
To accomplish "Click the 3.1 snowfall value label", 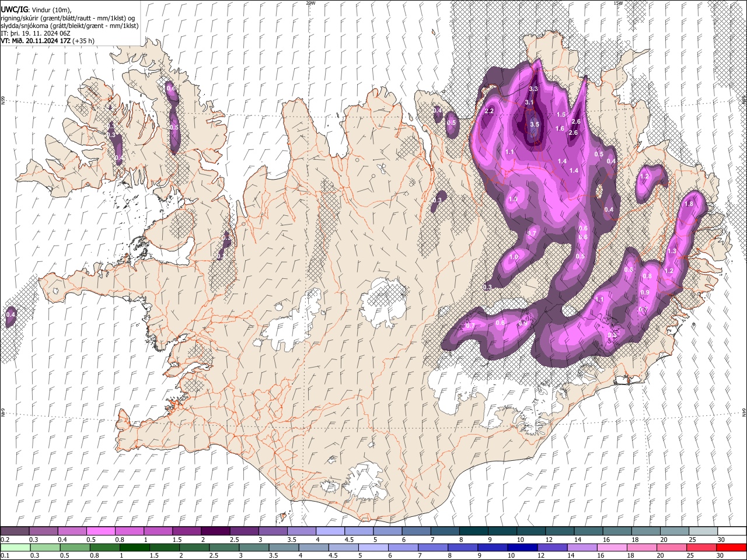I will (529, 103).
